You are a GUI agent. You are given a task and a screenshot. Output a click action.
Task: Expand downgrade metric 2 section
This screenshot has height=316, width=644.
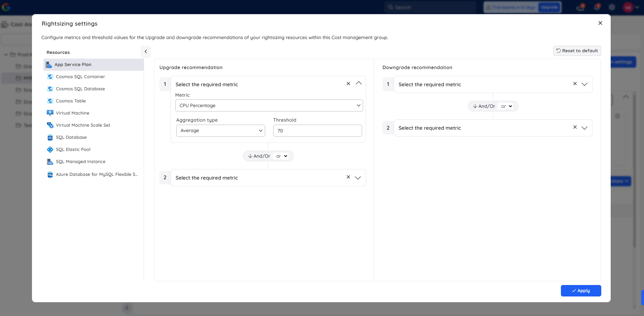point(584,128)
